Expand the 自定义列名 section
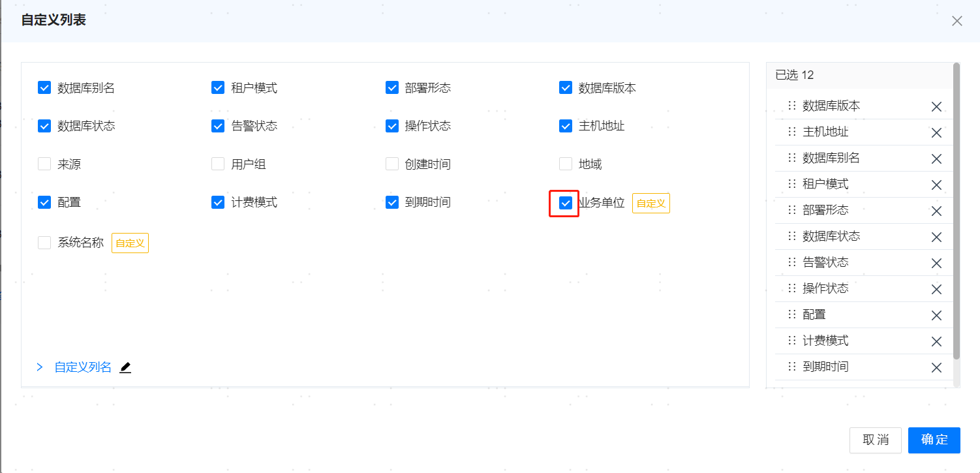The image size is (980, 473). coord(83,367)
